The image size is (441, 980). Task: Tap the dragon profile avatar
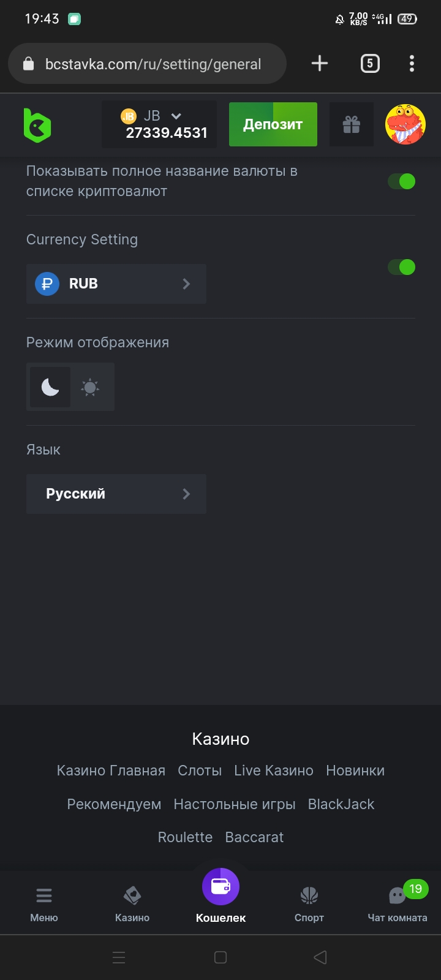[405, 124]
